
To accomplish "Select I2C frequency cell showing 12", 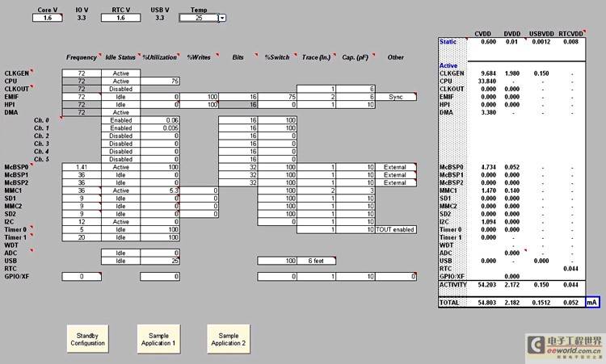I will (82, 222).
